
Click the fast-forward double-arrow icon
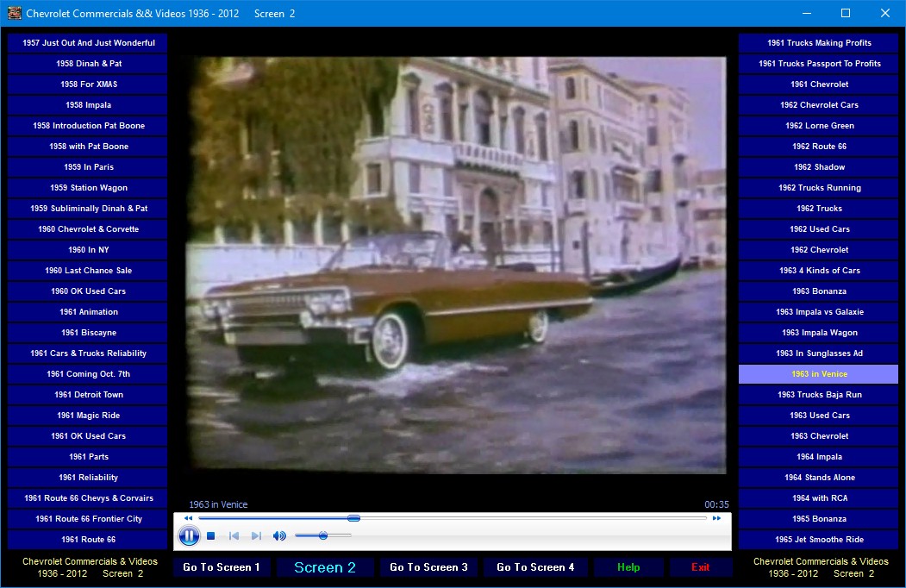click(x=716, y=518)
